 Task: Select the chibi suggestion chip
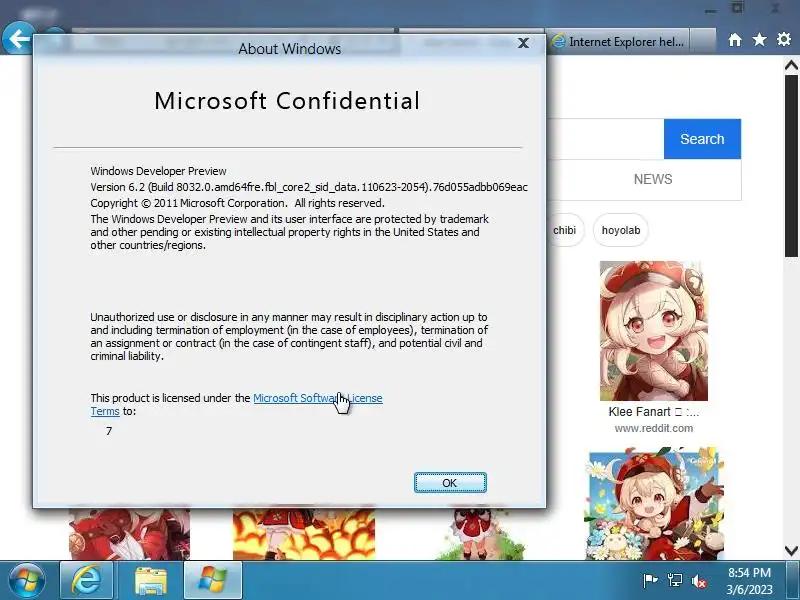(x=564, y=230)
